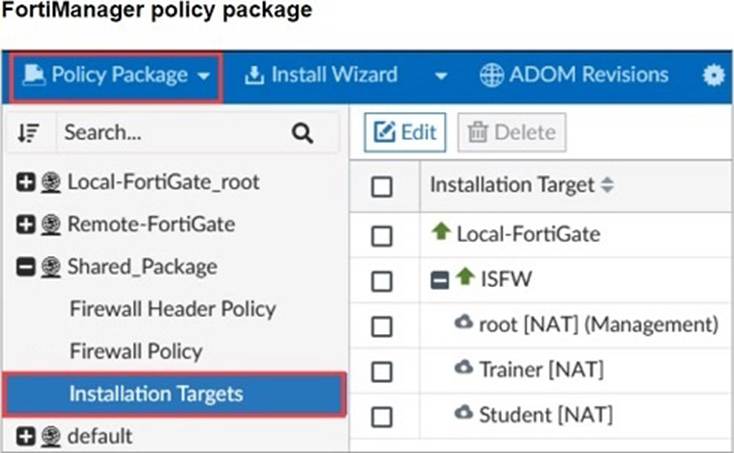The width and height of the screenshot is (734, 453).
Task: Click the Edit button
Action: point(405,132)
